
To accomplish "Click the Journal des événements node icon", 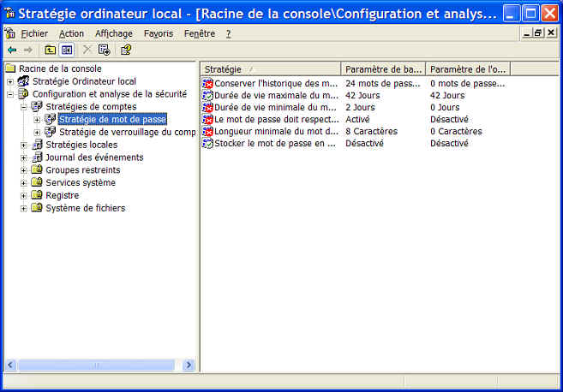I will (37, 157).
